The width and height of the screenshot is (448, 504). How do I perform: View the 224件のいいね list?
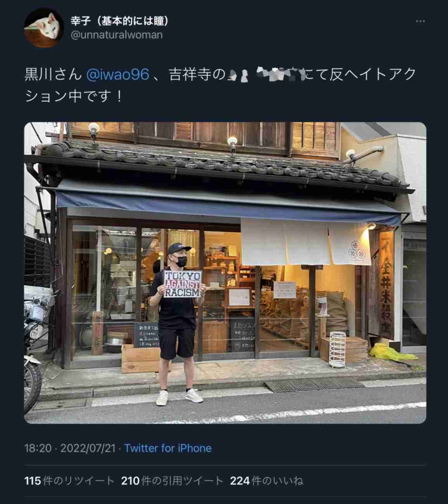pyautogui.click(x=266, y=481)
